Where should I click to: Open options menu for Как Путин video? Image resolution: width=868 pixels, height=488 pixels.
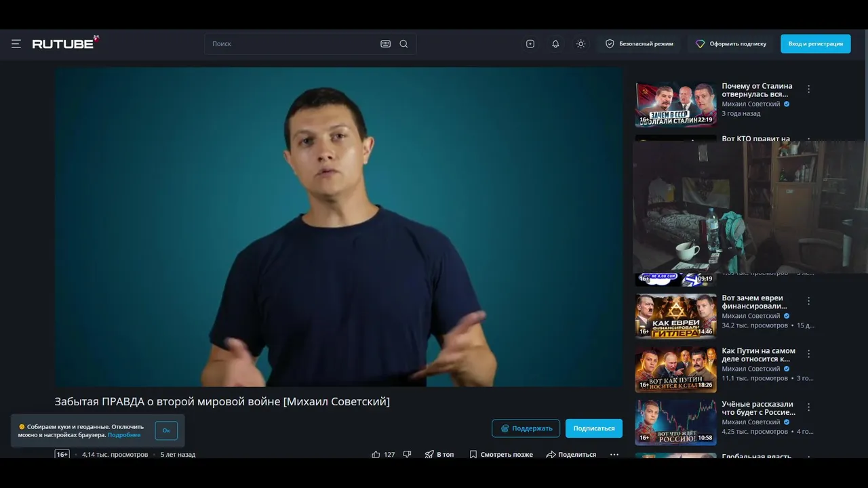click(808, 354)
